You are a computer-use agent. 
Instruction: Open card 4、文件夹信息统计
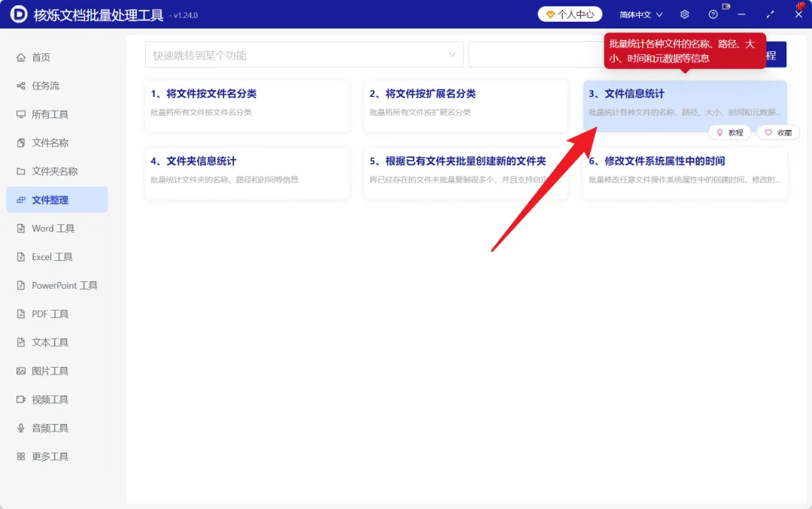point(247,174)
